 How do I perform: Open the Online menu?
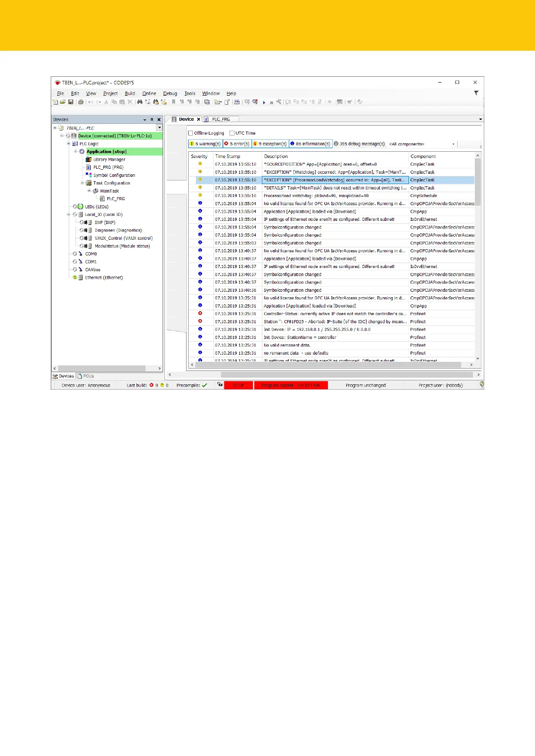tap(149, 93)
